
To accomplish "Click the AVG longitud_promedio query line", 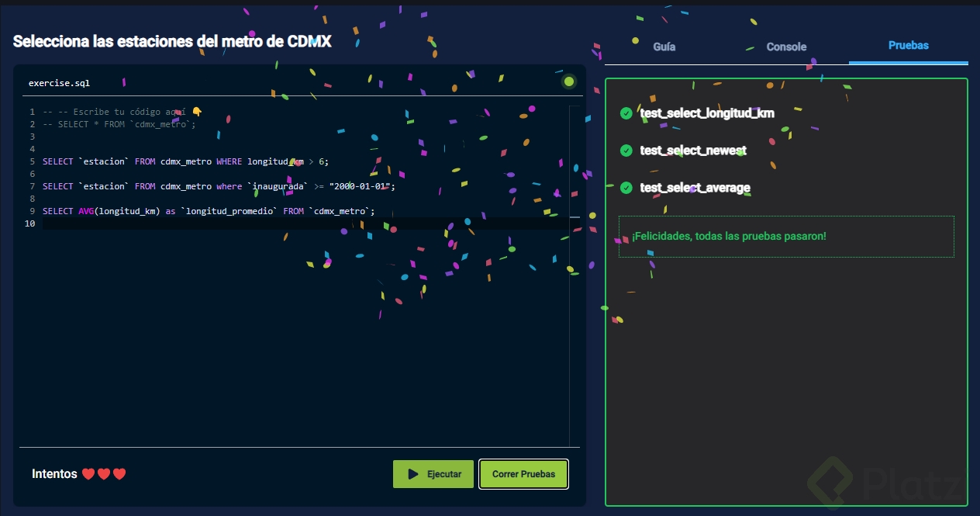I will click(x=209, y=211).
